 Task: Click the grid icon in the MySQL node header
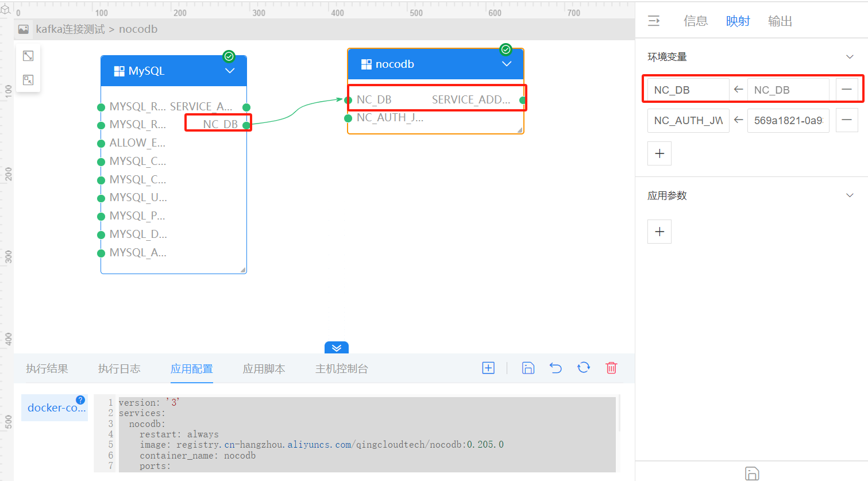[x=119, y=71]
